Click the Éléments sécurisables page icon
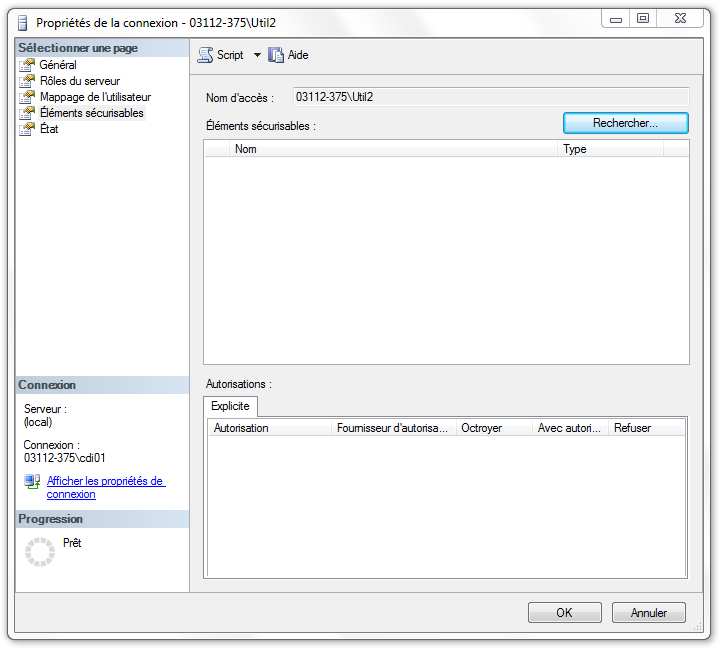Image resolution: width=724 pixels, height=650 pixels. tap(28, 113)
